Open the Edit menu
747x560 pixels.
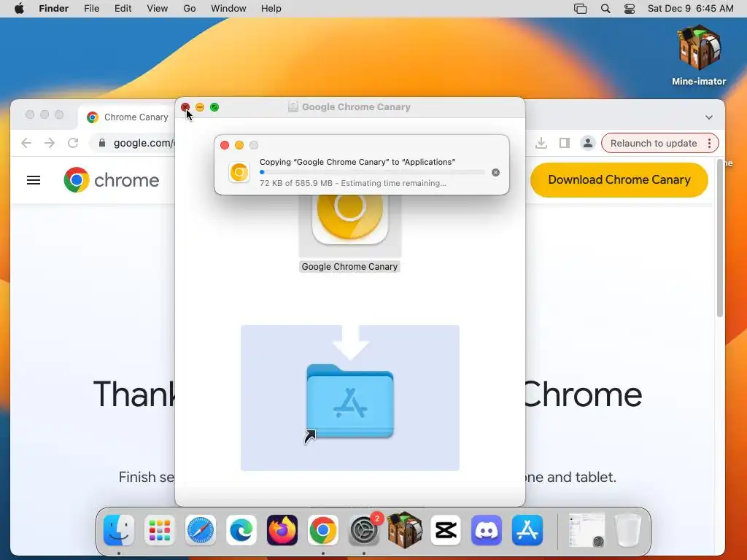click(x=123, y=9)
